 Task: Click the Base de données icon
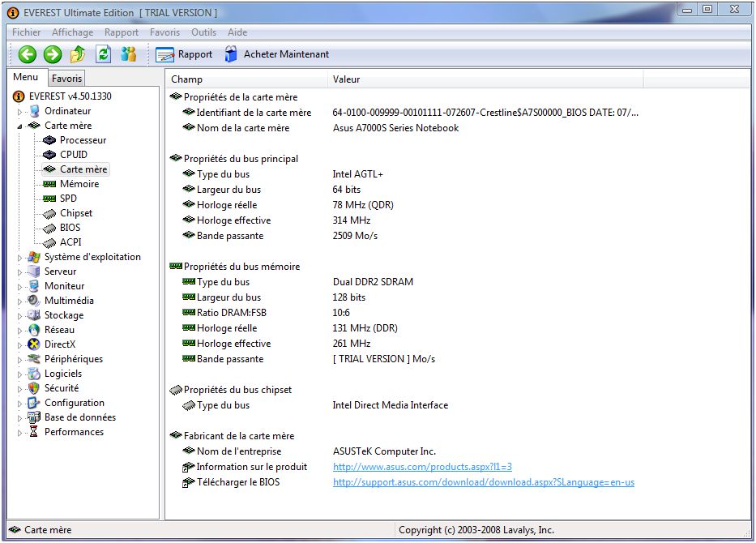[34, 417]
